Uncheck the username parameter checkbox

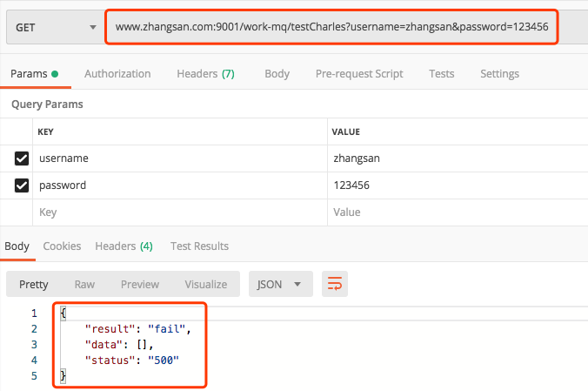point(22,158)
